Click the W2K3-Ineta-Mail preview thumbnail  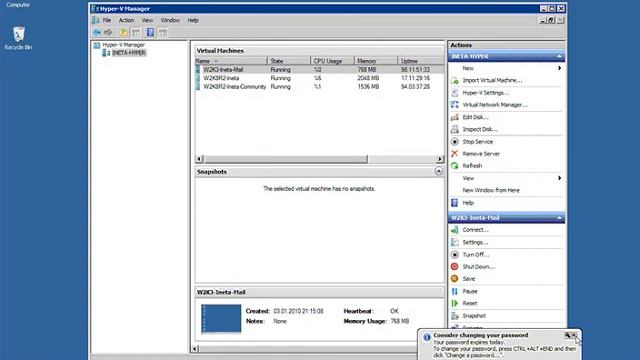click(221, 318)
